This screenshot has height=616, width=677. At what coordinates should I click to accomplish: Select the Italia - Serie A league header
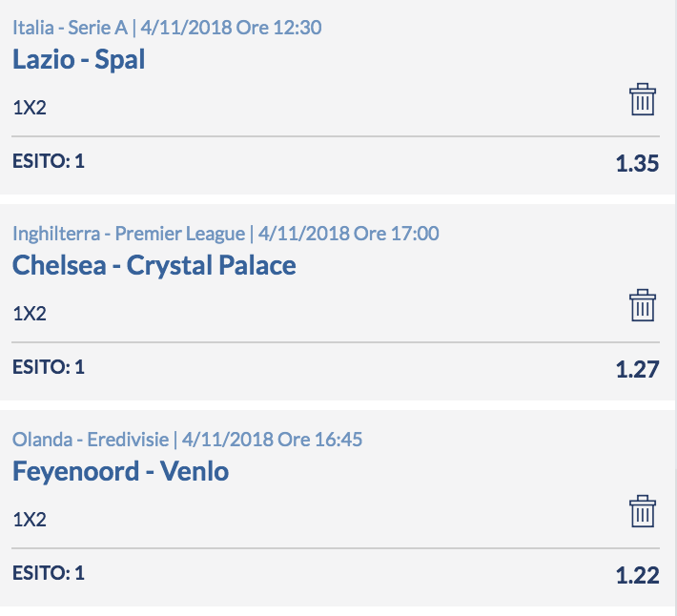[x=70, y=28]
